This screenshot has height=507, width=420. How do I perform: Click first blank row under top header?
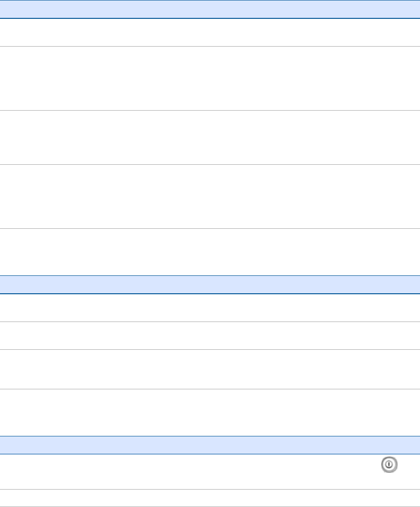(x=210, y=32)
